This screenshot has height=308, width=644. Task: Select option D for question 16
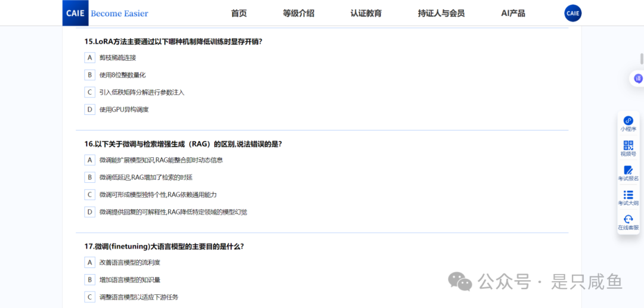click(90, 211)
